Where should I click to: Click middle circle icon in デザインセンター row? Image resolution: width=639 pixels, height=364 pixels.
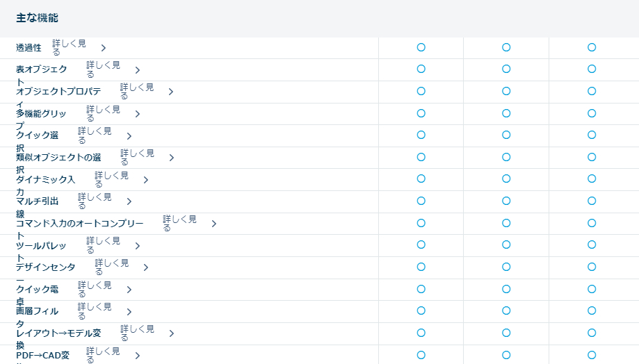point(506,267)
